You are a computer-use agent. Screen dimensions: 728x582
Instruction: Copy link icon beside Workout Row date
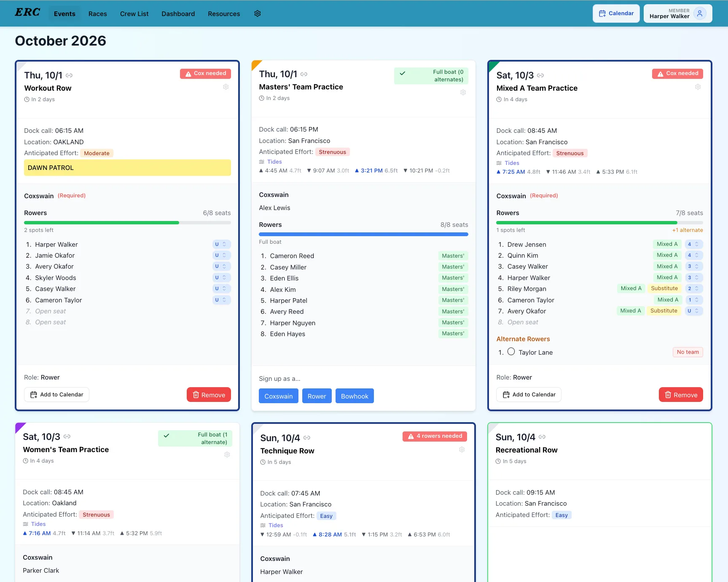click(x=69, y=75)
